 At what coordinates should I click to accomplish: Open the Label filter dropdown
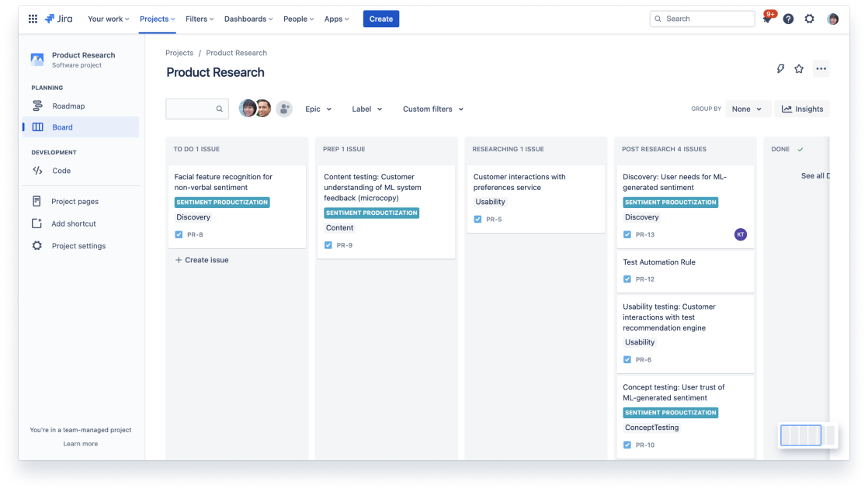[366, 109]
